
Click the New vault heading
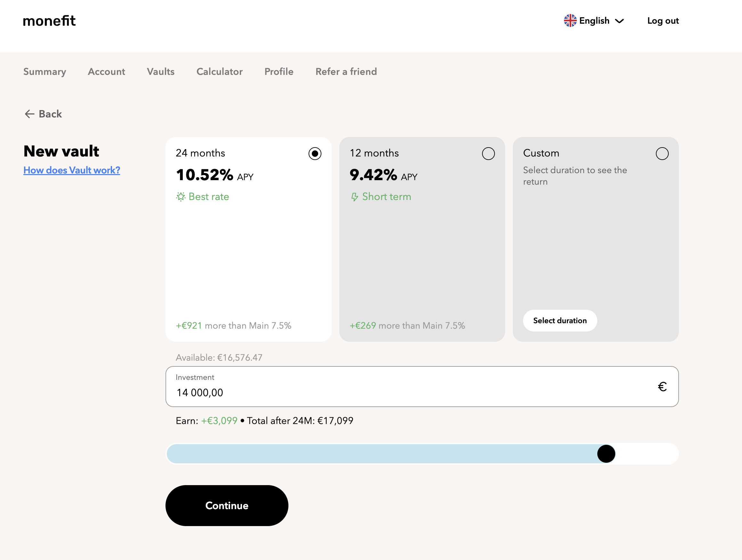(61, 151)
